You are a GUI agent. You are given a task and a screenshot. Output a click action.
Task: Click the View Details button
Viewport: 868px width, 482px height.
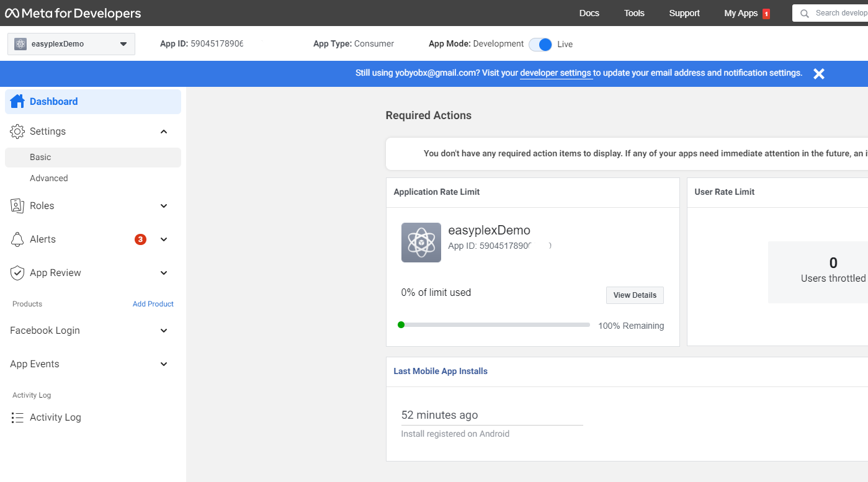[635, 295]
